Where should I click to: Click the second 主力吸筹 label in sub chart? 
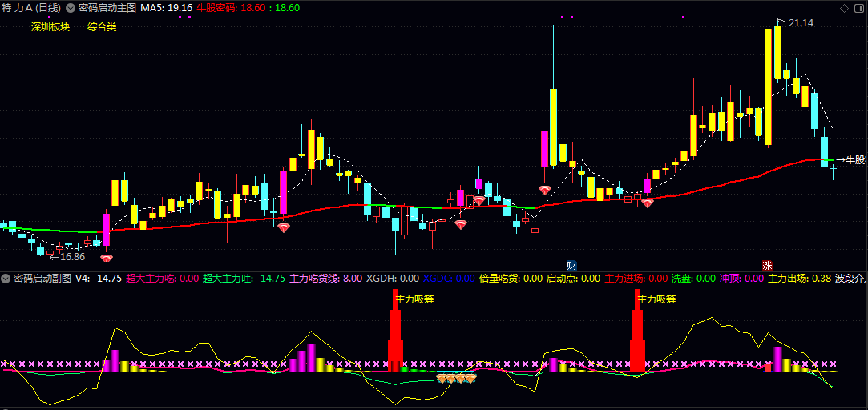656,299
